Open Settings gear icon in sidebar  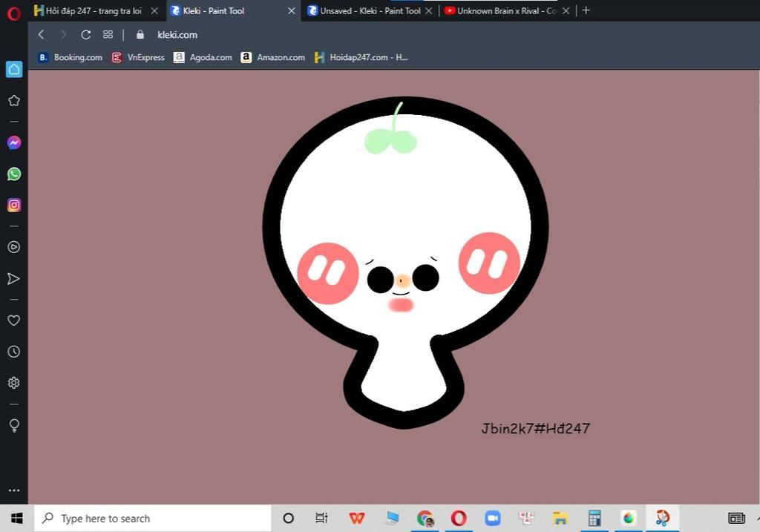[14, 383]
